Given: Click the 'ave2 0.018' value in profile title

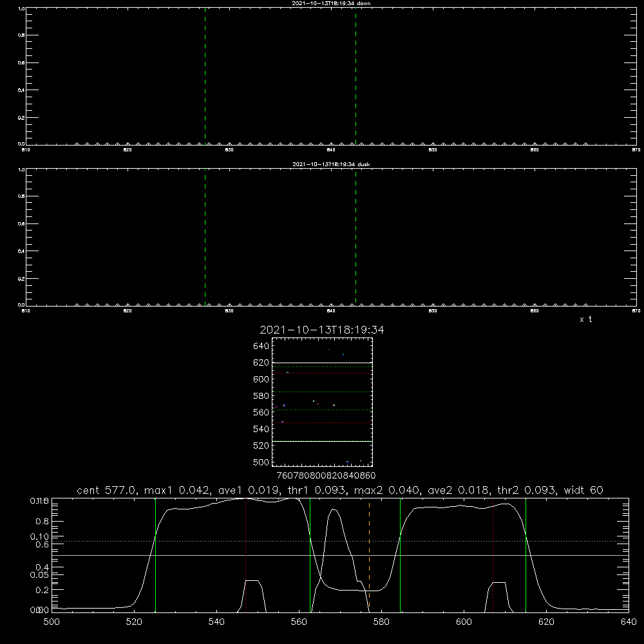Looking at the screenshot, I should pos(458,490).
